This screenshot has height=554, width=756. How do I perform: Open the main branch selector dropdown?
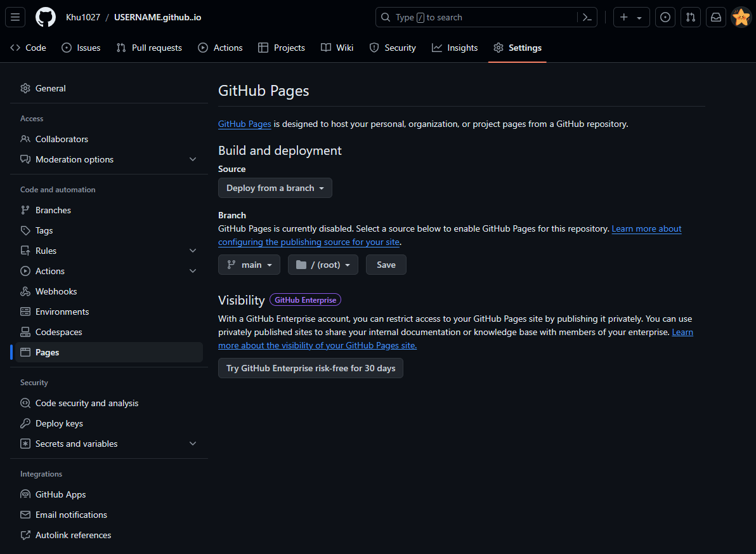click(249, 265)
